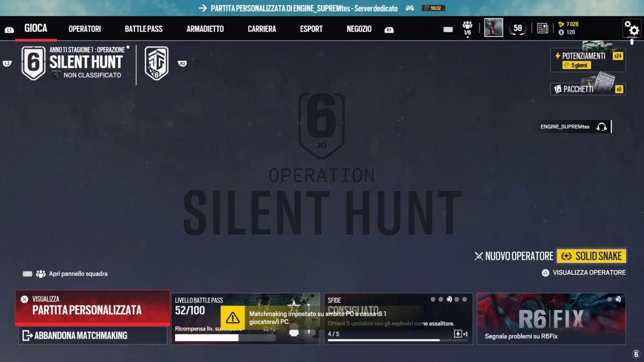
Task: Click the Sfide 4/5 progress bar
Action: 397,340
